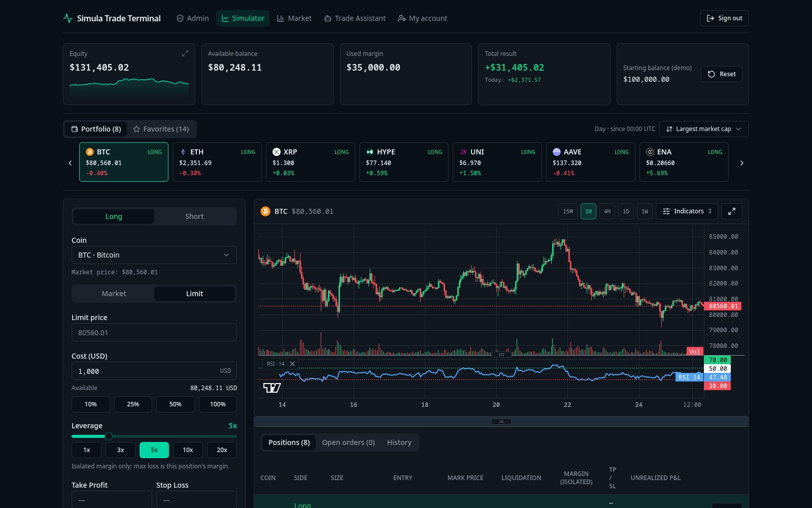Select 10x leverage preset

[188, 450]
